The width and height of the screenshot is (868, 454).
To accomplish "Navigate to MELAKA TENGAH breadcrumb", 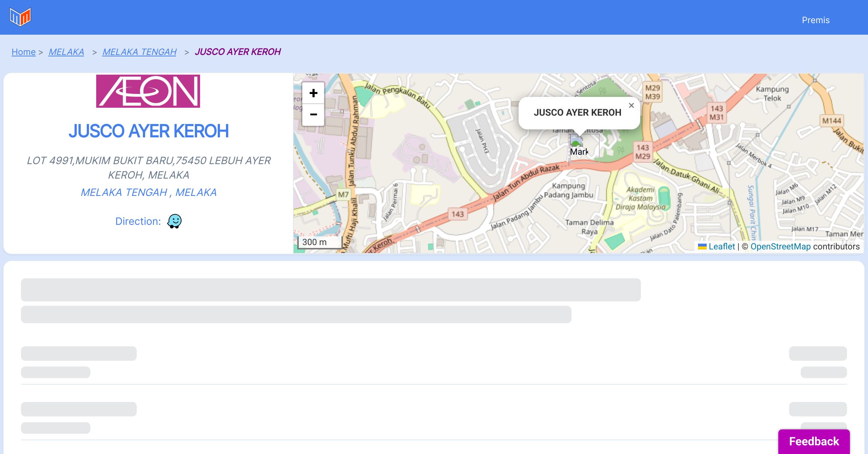I will (x=139, y=52).
